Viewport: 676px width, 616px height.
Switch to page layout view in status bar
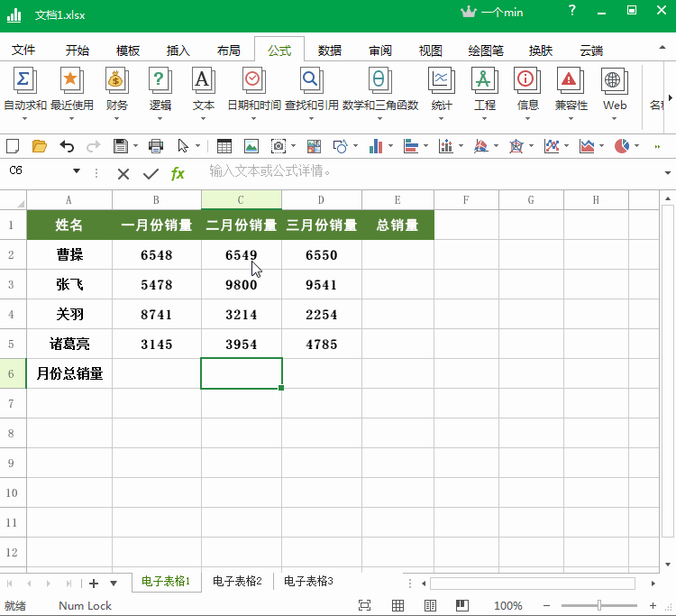click(x=431, y=605)
